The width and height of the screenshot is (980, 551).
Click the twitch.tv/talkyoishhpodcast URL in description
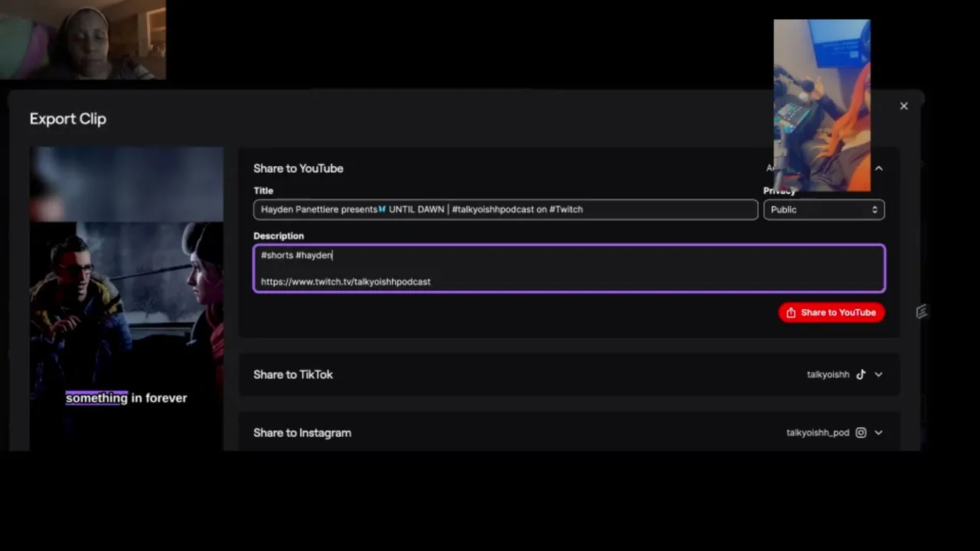click(345, 282)
